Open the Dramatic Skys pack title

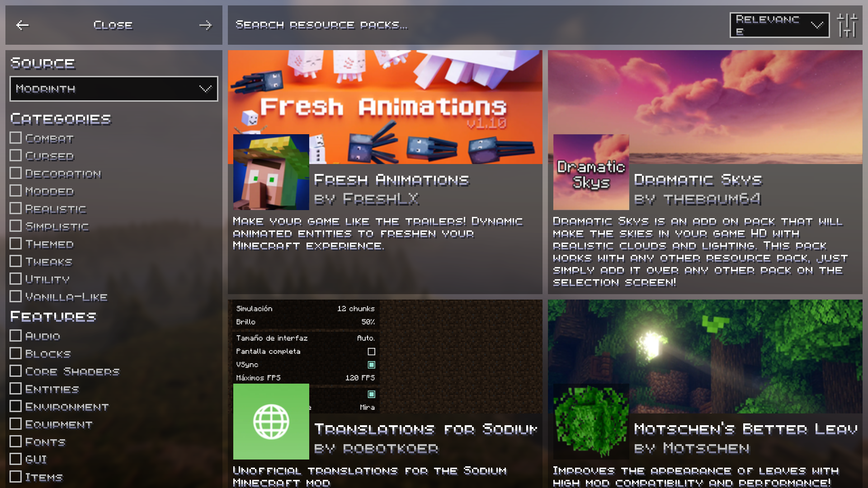tap(698, 180)
